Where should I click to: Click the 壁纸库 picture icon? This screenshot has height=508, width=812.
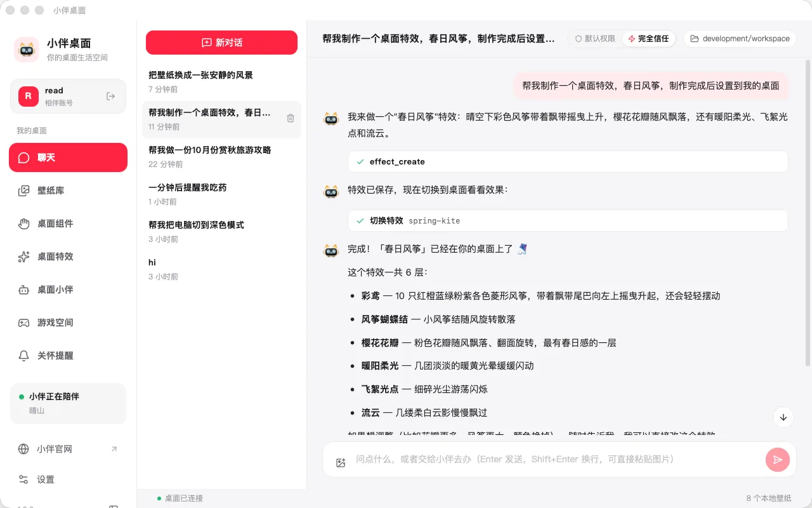(24, 190)
